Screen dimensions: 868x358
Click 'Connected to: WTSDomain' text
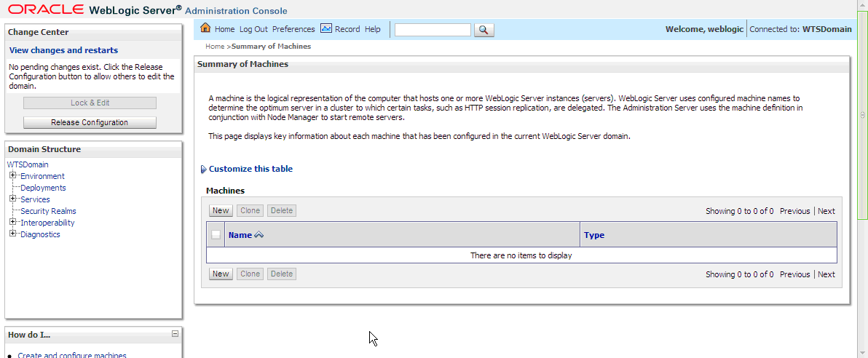tap(800, 29)
